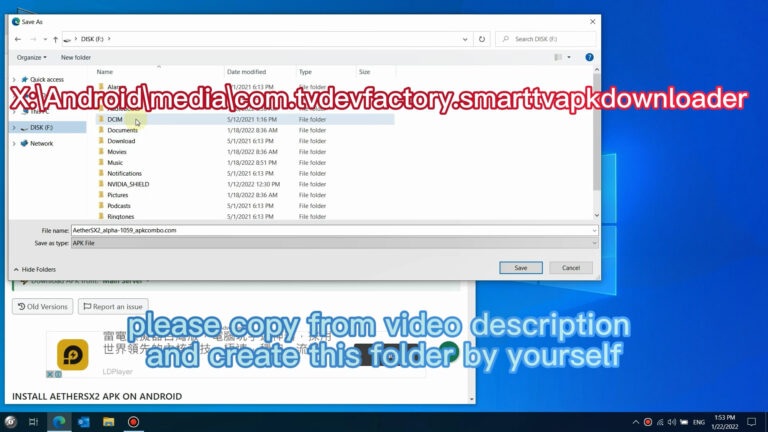Open the Help question mark icon
The image size is (768, 432).
[x=589, y=57]
